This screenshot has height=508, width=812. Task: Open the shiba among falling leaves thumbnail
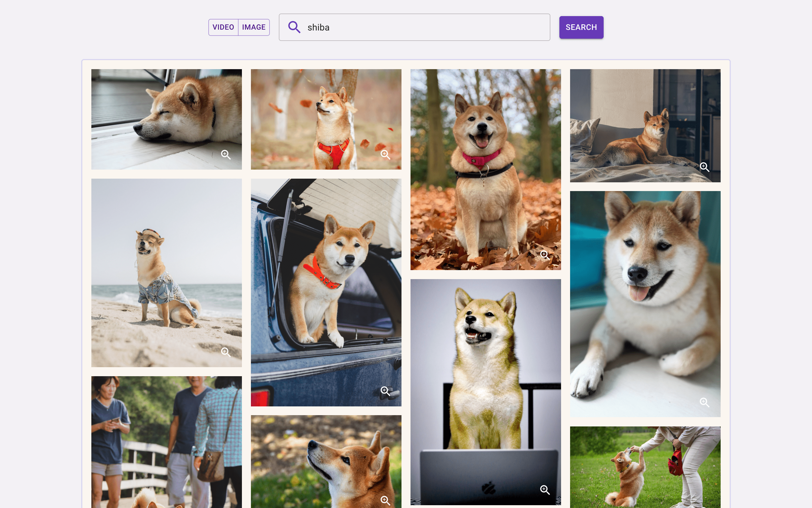pyautogui.click(x=326, y=119)
